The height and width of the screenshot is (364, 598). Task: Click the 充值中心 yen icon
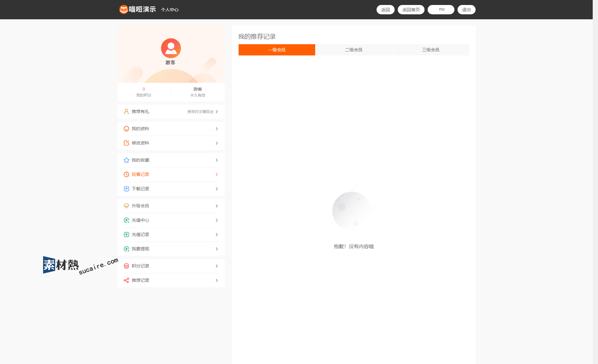(126, 220)
